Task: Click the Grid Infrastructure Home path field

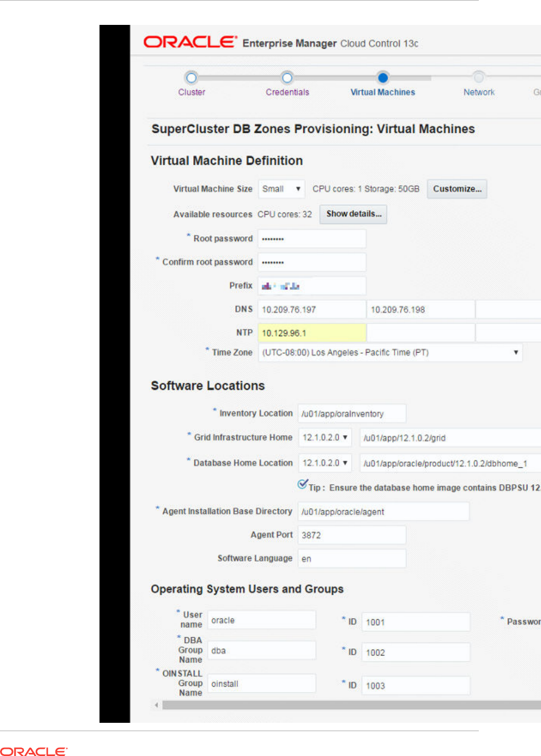Action: 450,438
